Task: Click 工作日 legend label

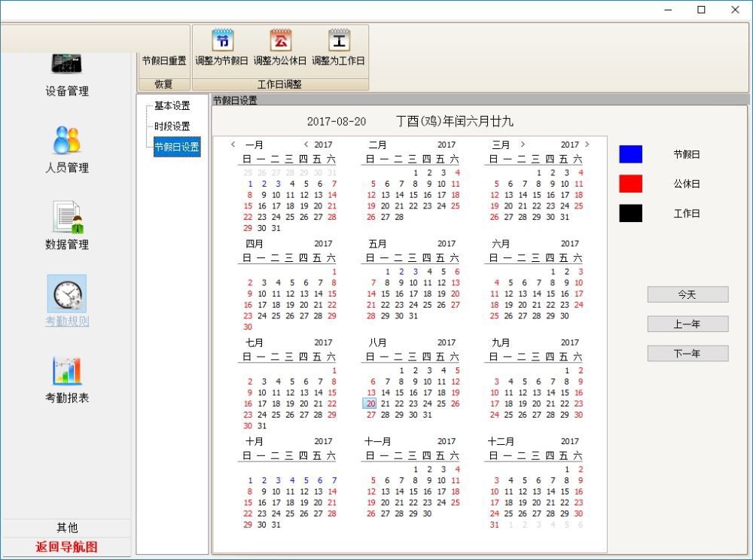Action: pos(686,214)
